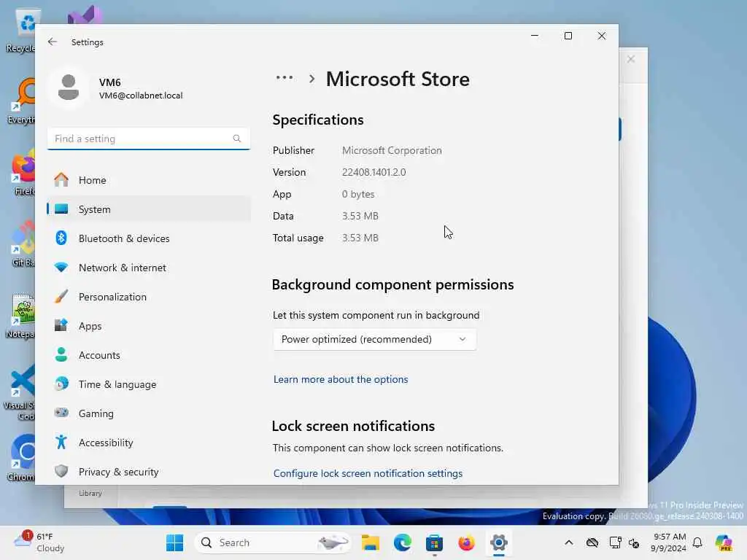The image size is (747, 560).
Task: Click the taskbar Search box
Action: click(x=273, y=542)
